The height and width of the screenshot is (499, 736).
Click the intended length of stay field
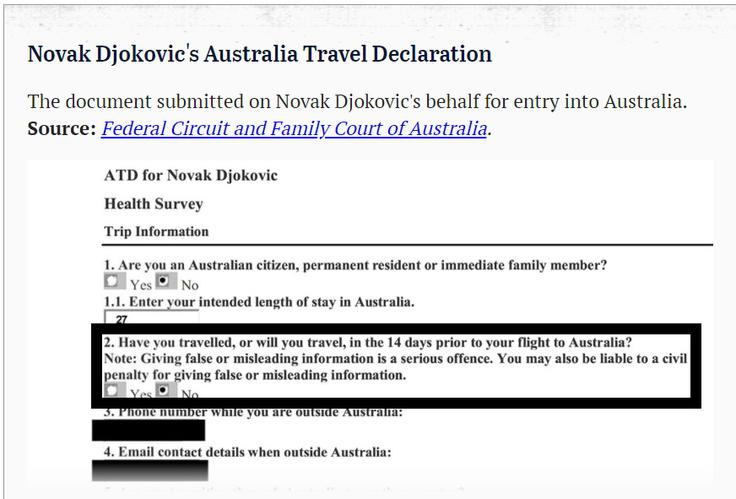pos(151,317)
